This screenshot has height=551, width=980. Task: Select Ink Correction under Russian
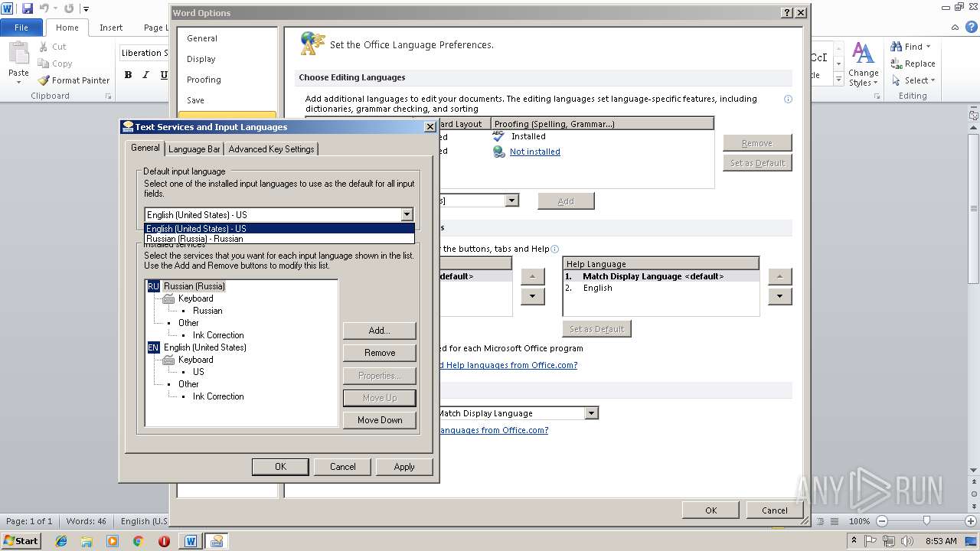pyautogui.click(x=218, y=335)
